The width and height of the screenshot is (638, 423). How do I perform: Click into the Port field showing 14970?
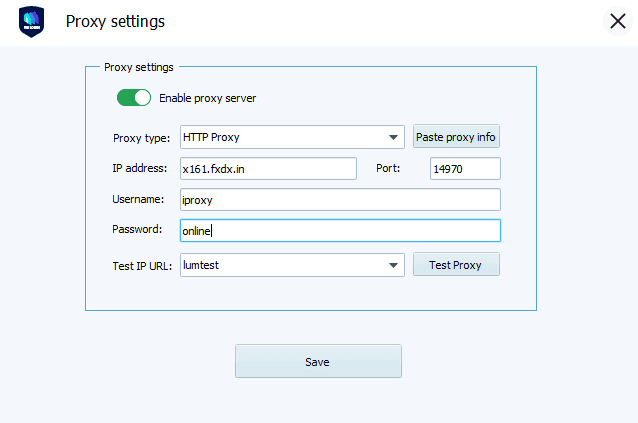(x=465, y=169)
